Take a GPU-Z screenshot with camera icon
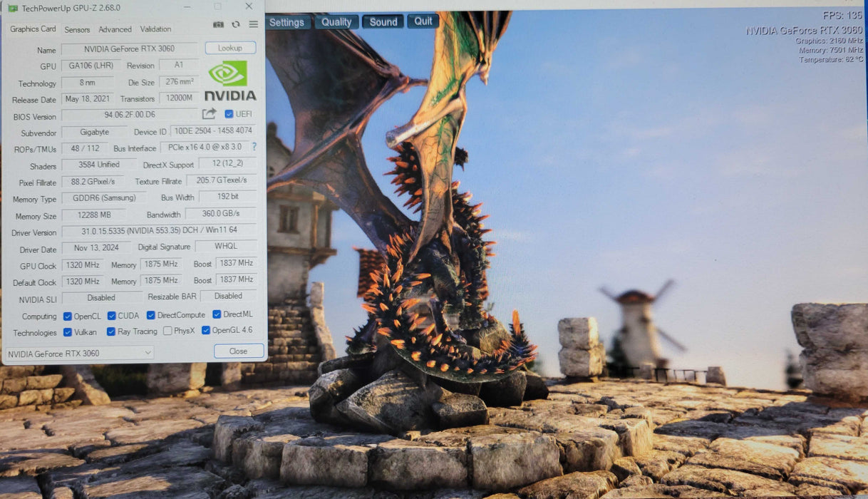Viewport: 868px width, 499px height. coord(218,24)
